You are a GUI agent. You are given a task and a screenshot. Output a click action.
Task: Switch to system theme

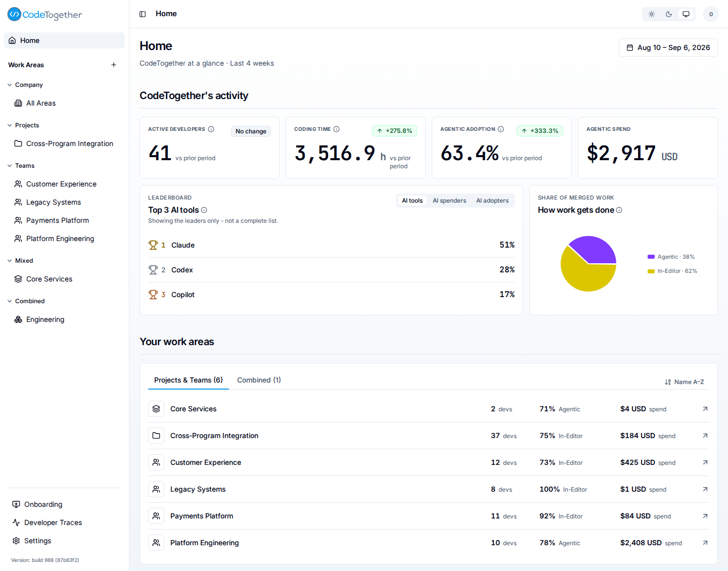686,14
